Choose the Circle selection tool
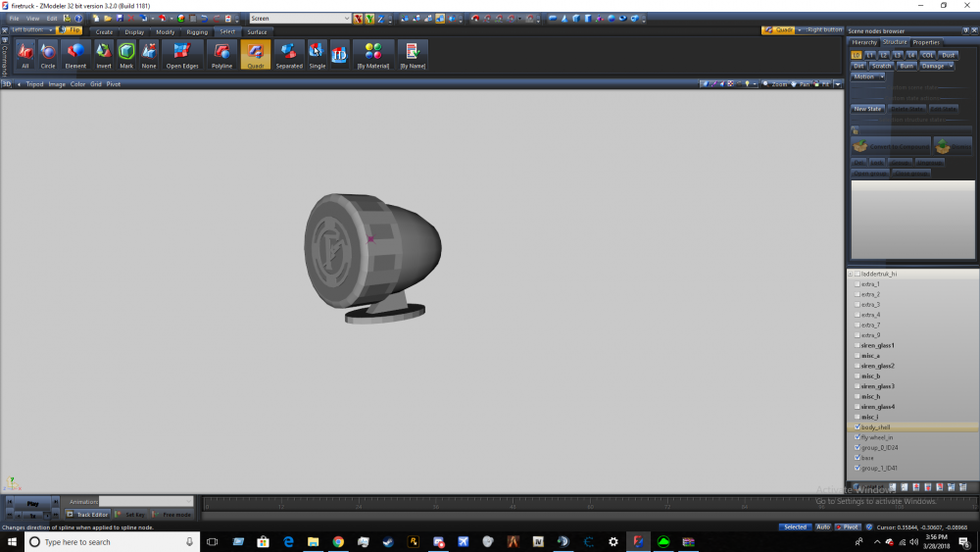The width and height of the screenshot is (980, 552). [x=48, y=55]
